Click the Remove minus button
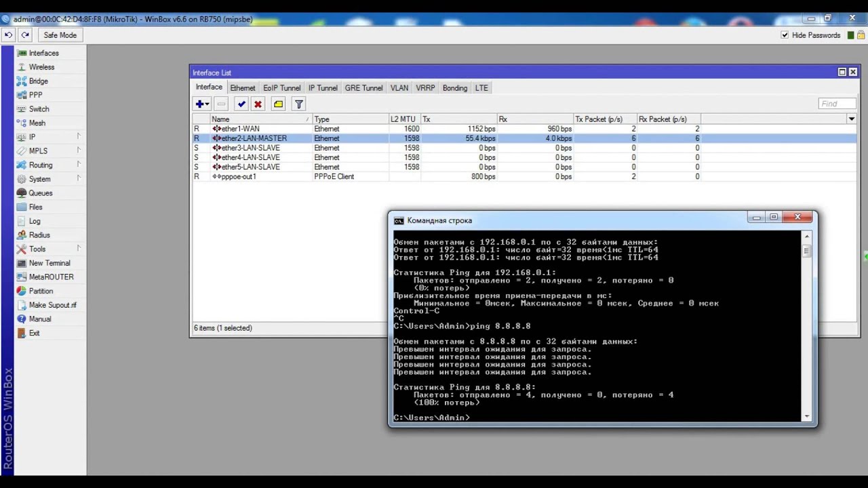The image size is (868, 488). click(x=221, y=104)
